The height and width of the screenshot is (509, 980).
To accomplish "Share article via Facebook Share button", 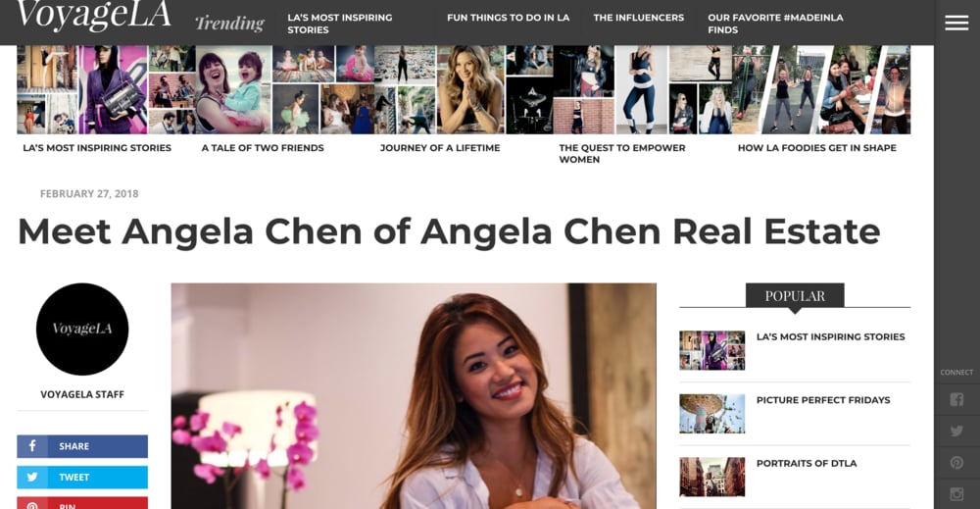I will [82, 446].
